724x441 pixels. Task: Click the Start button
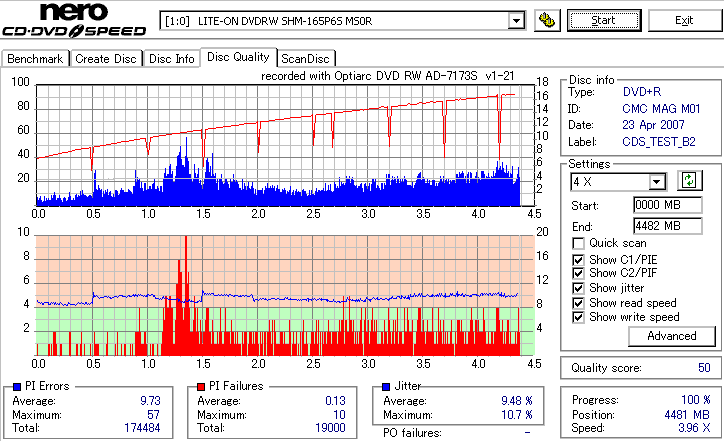click(604, 20)
